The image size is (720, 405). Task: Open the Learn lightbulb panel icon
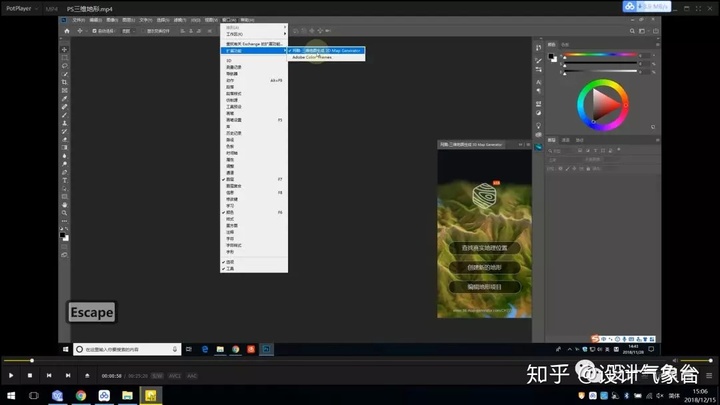tap(538, 125)
